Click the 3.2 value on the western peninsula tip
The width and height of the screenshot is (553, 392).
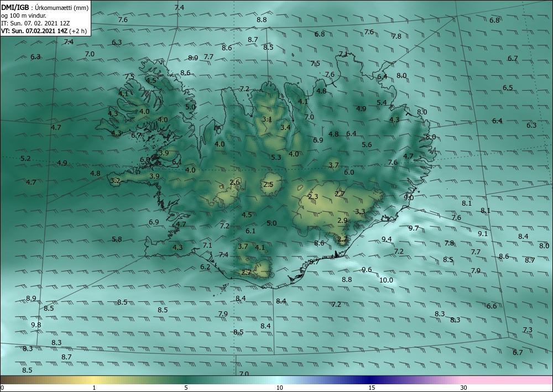(x=116, y=181)
